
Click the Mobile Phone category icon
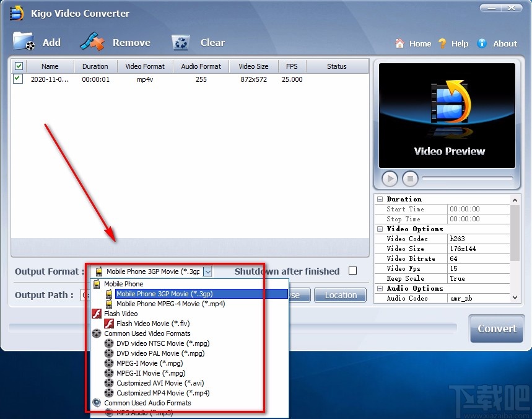97,284
